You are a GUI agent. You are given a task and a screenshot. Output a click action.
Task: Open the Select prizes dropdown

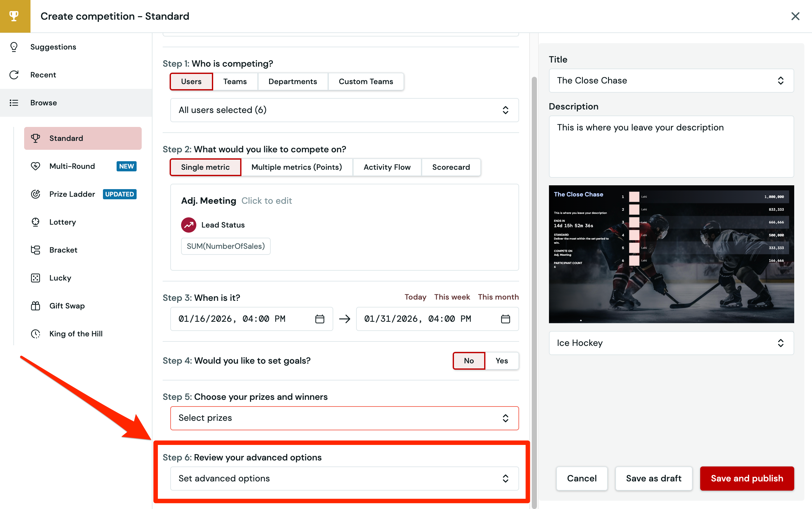pos(344,418)
